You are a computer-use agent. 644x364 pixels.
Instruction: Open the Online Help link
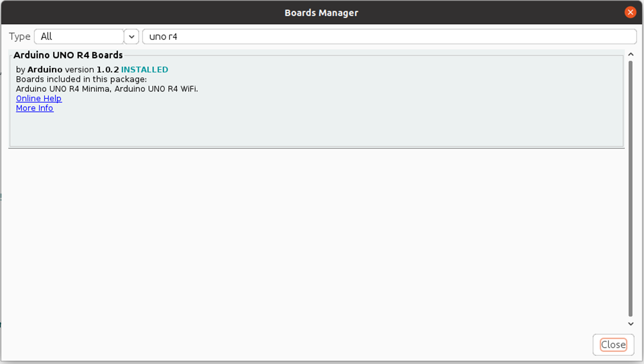click(39, 98)
